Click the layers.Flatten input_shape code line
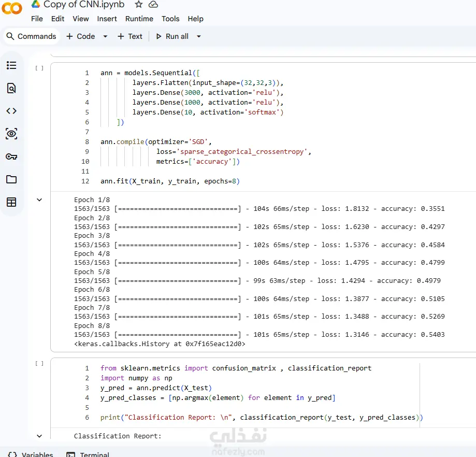 208,82
